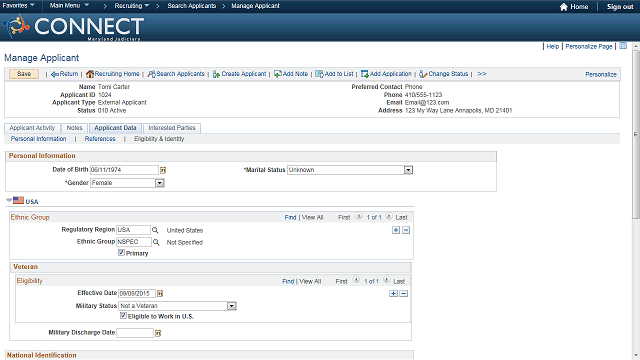
Task: Switch to the Interested Parties tab
Action: point(172,128)
